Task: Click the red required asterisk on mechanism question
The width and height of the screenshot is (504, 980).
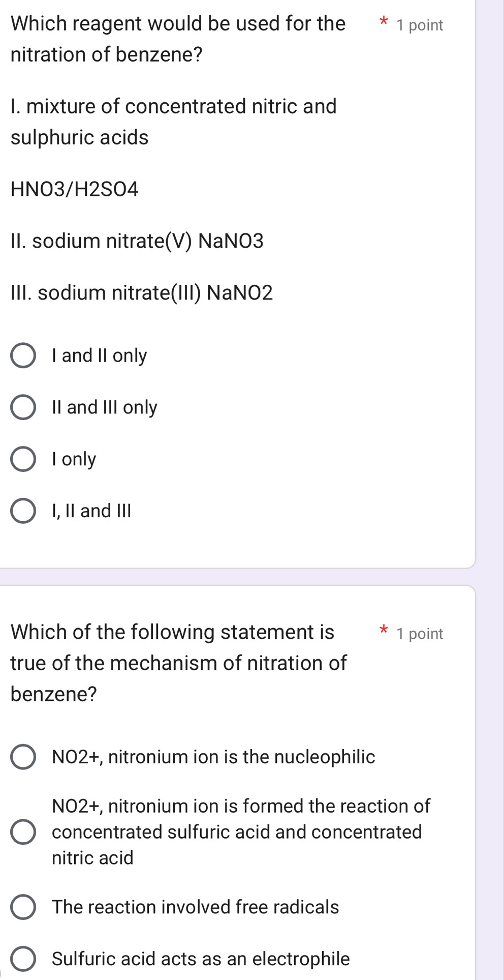Action: (x=384, y=631)
